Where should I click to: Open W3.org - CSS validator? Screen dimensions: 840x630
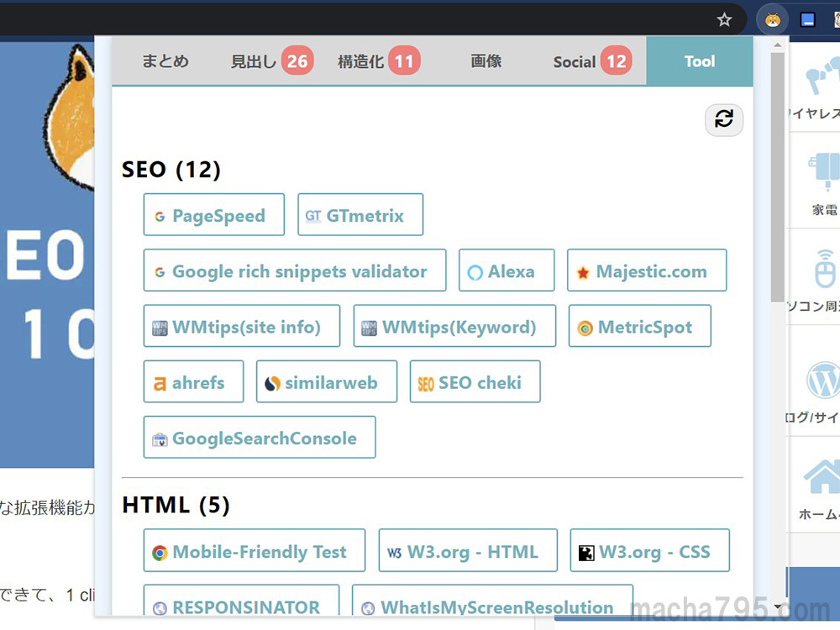click(650, 551)
